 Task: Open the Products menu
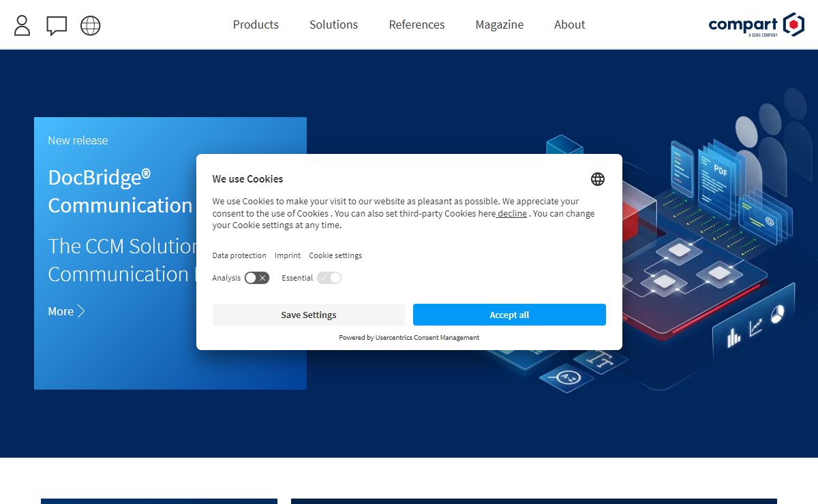(256, 25)
